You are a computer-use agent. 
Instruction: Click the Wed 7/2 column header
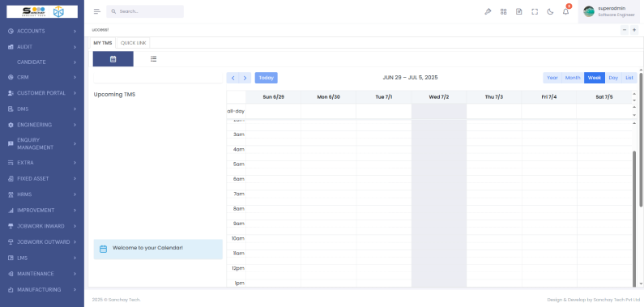tap(438, 97)
